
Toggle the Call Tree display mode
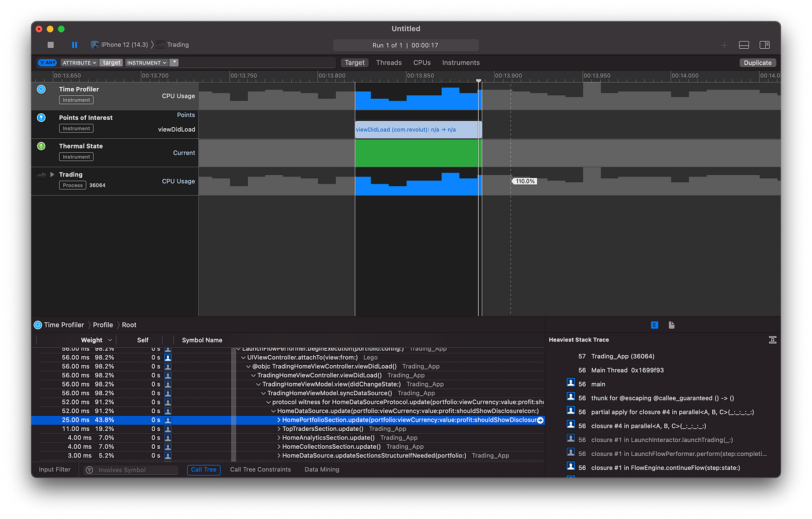pos(204,470)
